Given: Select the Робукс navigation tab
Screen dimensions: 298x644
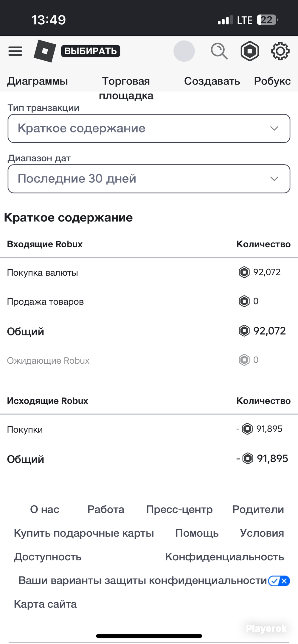Looking at the screenshot, I should [x=272, y=81].
